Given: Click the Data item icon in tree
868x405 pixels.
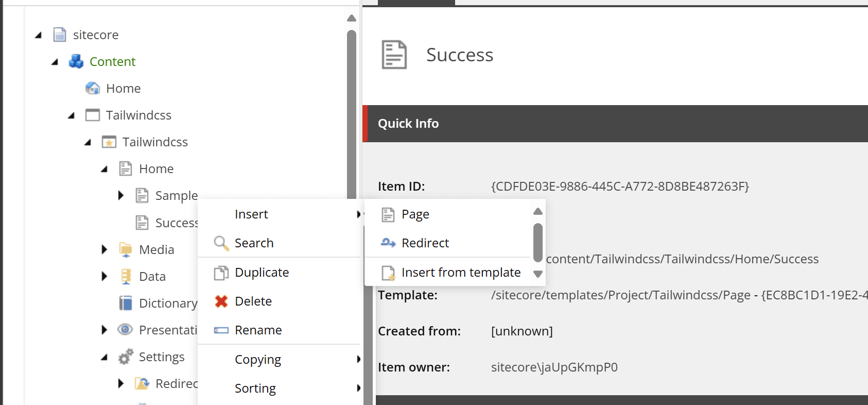Looking at the screenshot, I should [126, 277].
